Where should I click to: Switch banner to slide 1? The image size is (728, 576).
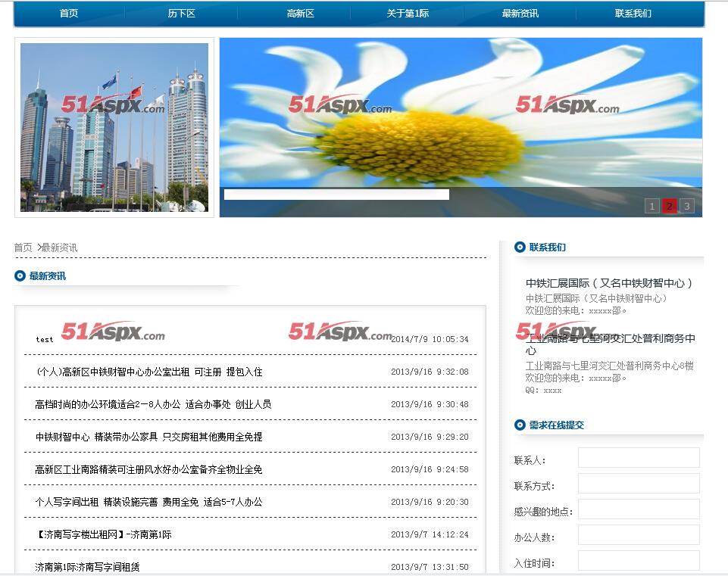[x=651, y=206]
